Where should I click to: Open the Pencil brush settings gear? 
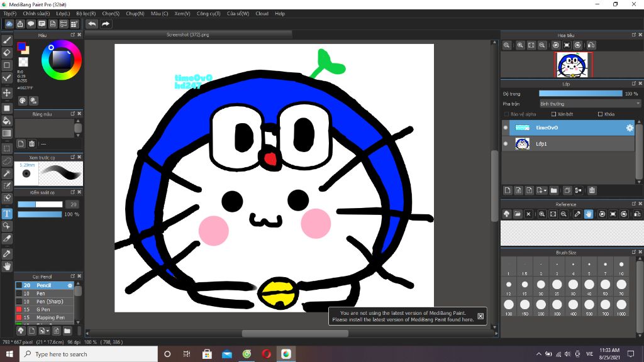pos(70,285)
